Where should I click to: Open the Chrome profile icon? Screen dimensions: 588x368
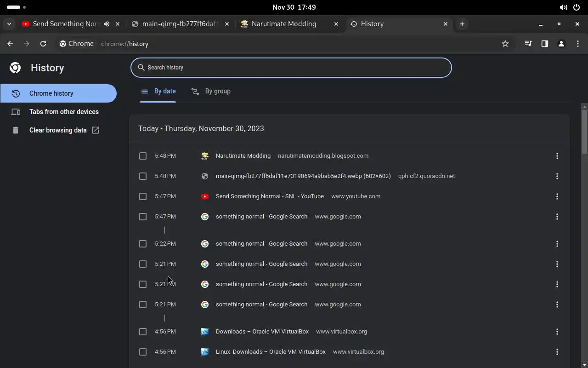[x=561, y=44]
